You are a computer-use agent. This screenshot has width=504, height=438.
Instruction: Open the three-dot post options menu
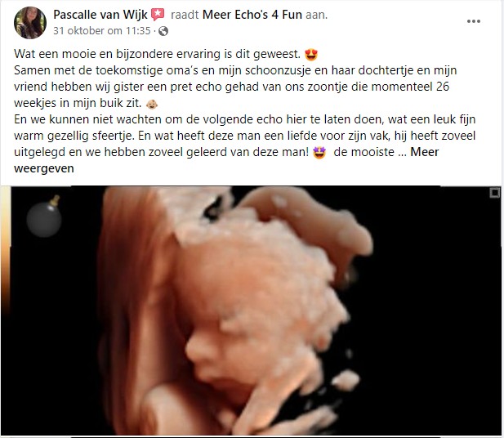(474, 21)
